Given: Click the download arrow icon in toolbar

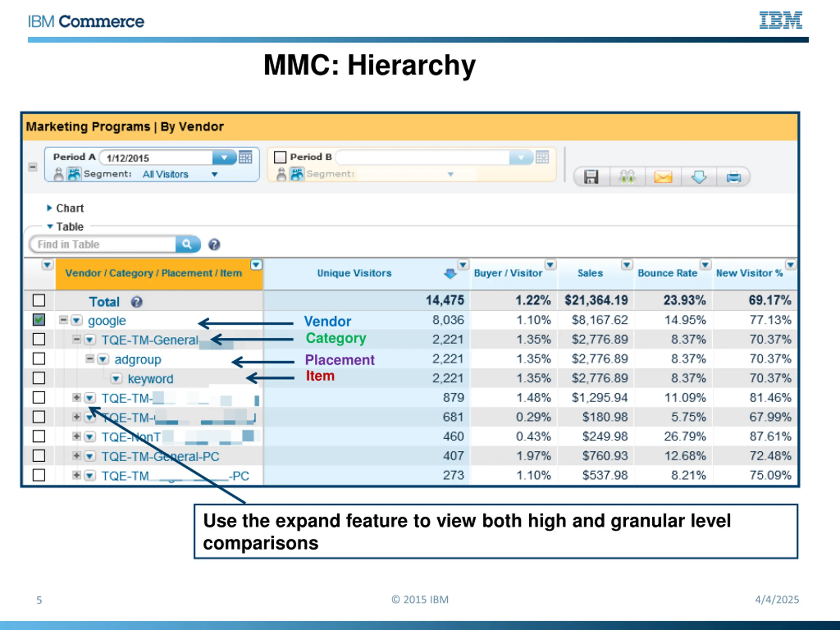Looking at the screenshot, I should (x=699, y=177).
